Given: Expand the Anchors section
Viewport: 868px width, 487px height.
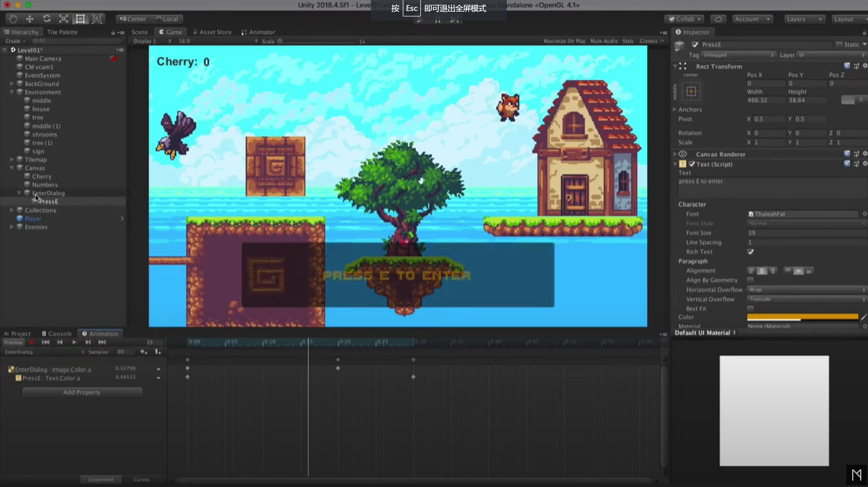Looking at the screenshot, I should coord(675,109).
